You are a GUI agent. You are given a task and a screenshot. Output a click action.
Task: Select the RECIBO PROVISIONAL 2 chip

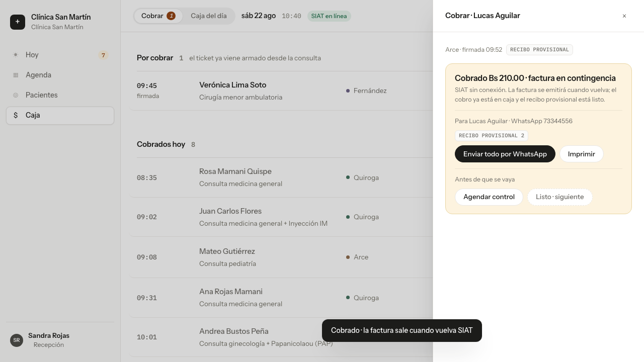click(492, 136)
